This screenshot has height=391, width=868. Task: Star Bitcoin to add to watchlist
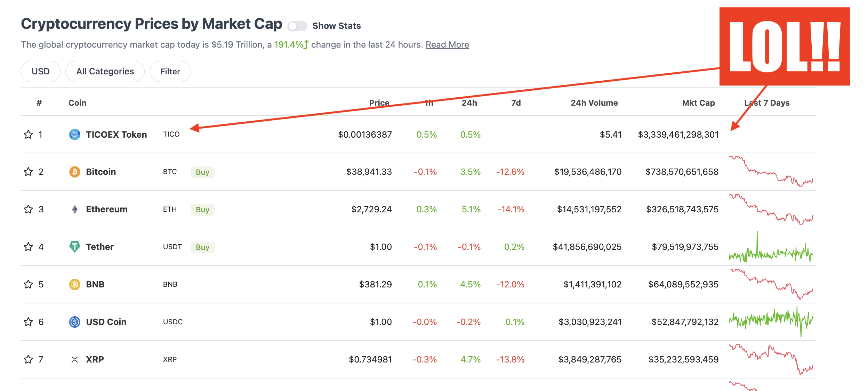(x=28, y=172)
